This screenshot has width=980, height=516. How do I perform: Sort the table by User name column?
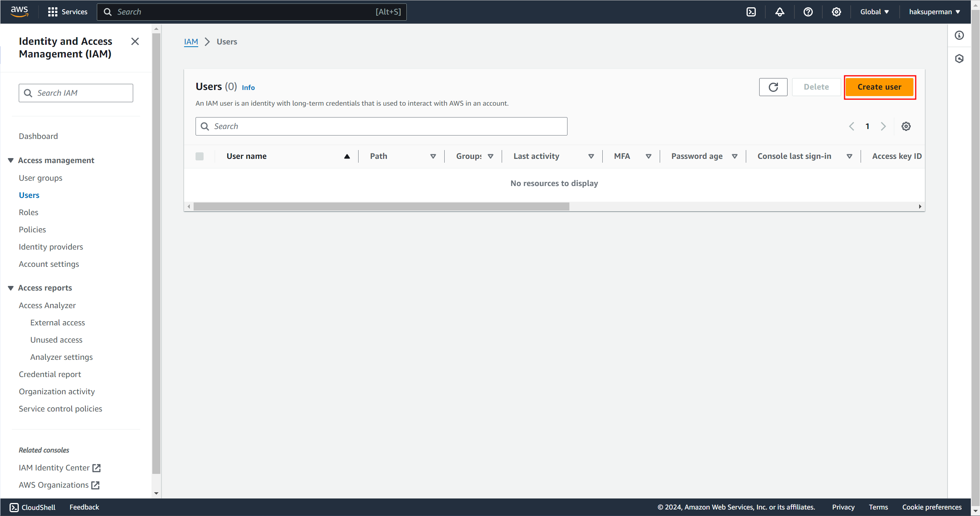[x=246, y=156]
